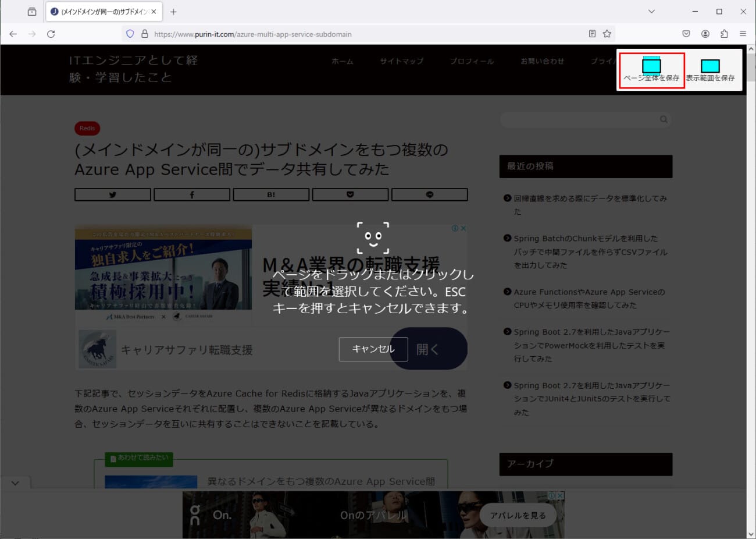This screenshot has width=756, height=539.
Task: Select the プロフィール menu item
Action: coord(472,61)
